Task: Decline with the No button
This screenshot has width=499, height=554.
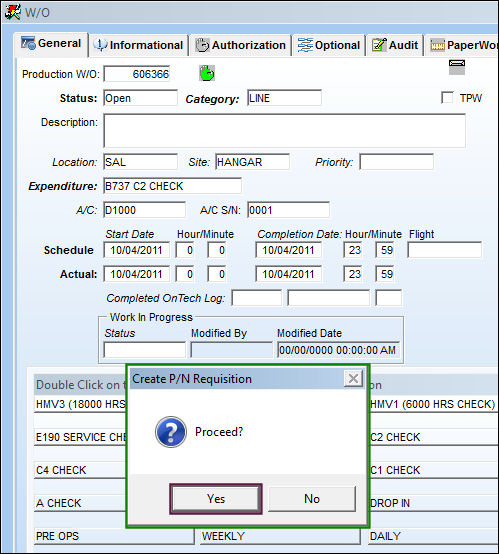Action: 312,499
